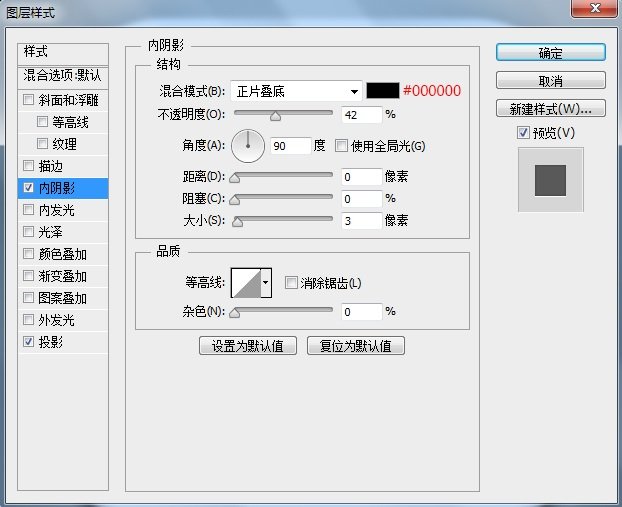Select the 样式 list header
622x507 pixels.
click(63, 54)
